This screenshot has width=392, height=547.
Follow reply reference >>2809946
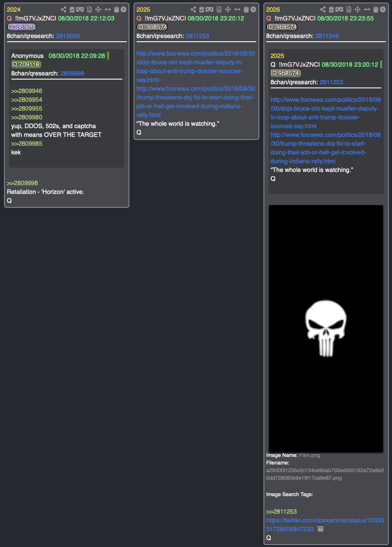pos(27,91)
